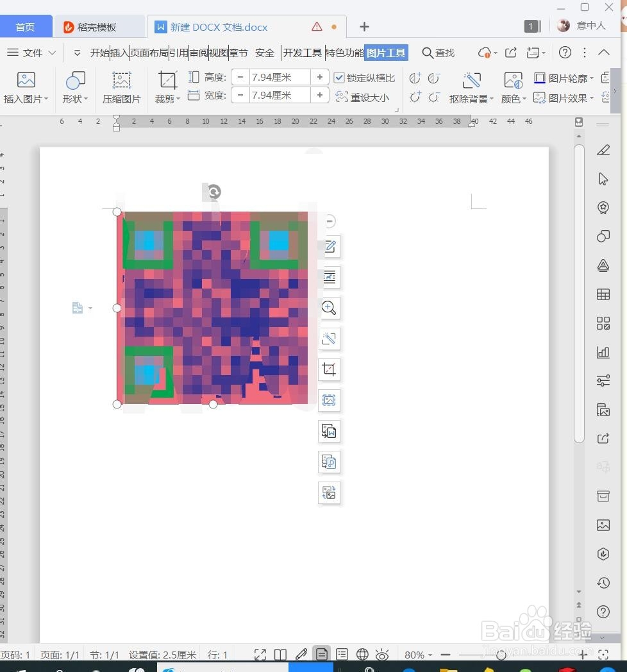Open the Shapes (形状) tool
Image resolution: width=627 pixels, height=672 pixels.
point(76,80)
